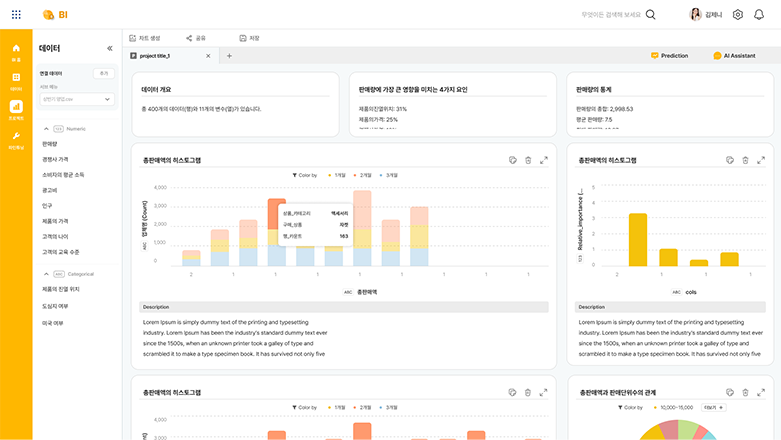Delete the Relative_importance chart card

pos(745,160)
